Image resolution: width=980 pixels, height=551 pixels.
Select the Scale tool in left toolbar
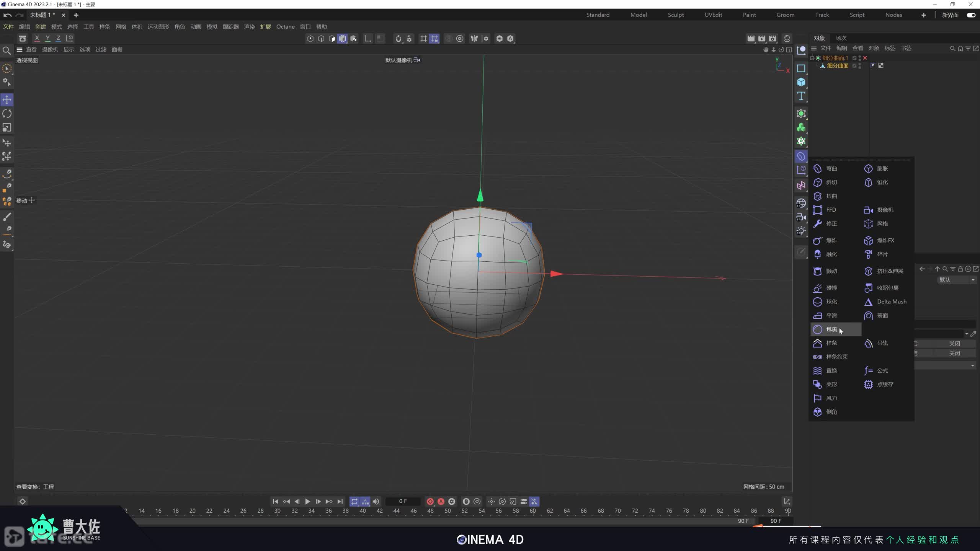tap(7, 127)
